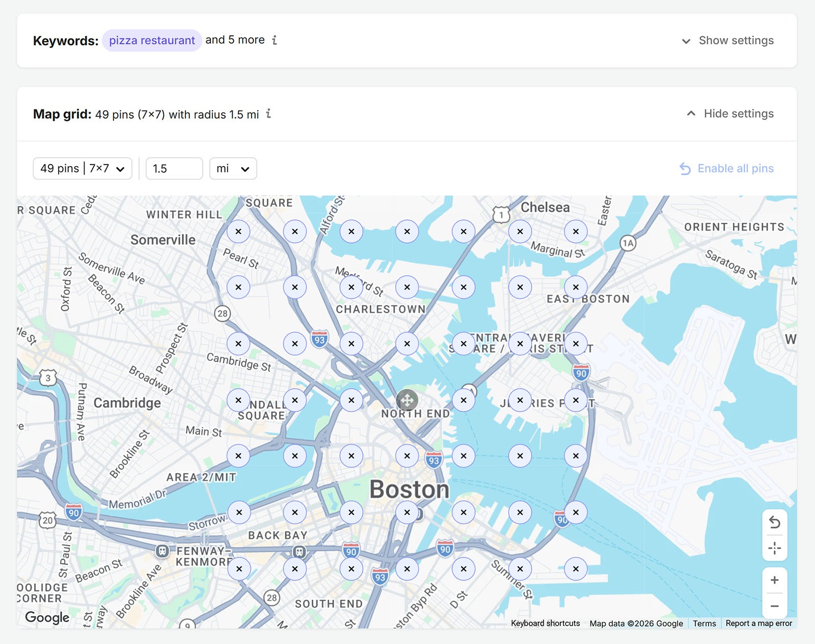
Task: Open the 49 pins 7×7 grid dropdown
Action: pos(83,169)
